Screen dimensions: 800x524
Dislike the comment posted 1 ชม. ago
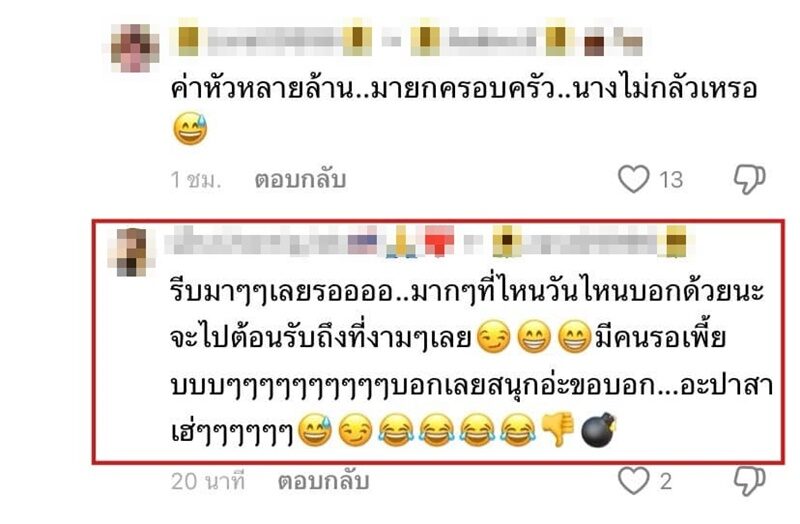(749, 179)
